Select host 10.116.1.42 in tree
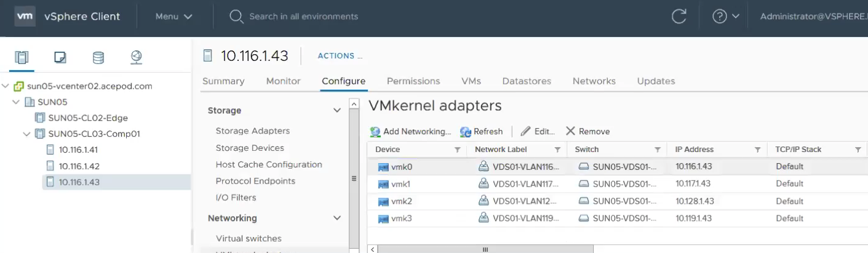The width and height of the screenshot is (868, 253). point(79,166)
